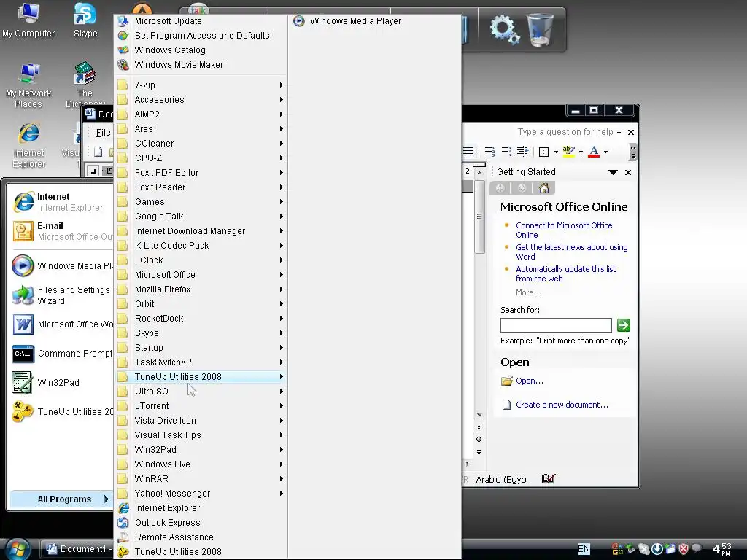Click All Programs button
This screenshot has width=747, height=560.
coord(62,499)
